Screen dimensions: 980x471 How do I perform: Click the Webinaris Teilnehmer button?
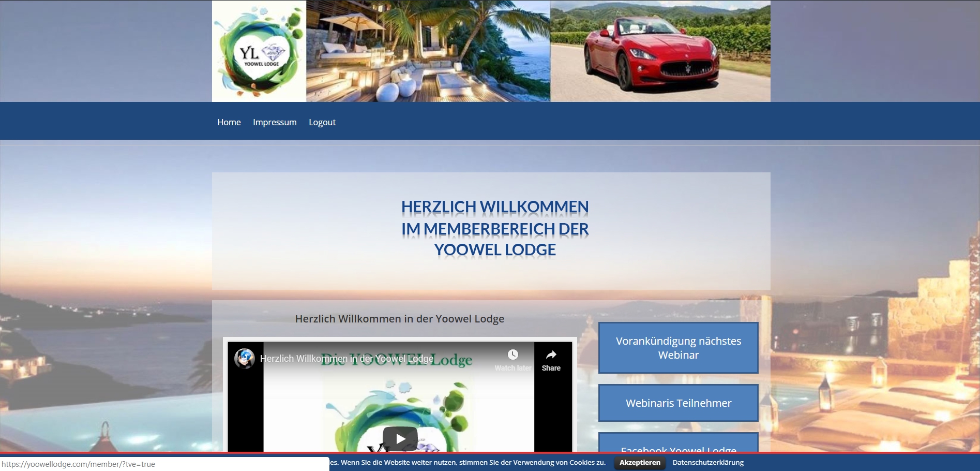679,403
